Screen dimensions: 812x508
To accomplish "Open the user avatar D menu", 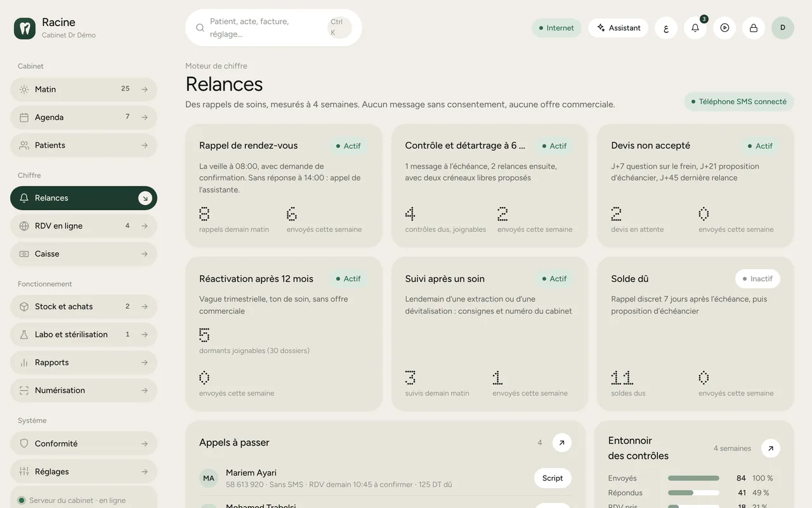I will click(783, 28).
